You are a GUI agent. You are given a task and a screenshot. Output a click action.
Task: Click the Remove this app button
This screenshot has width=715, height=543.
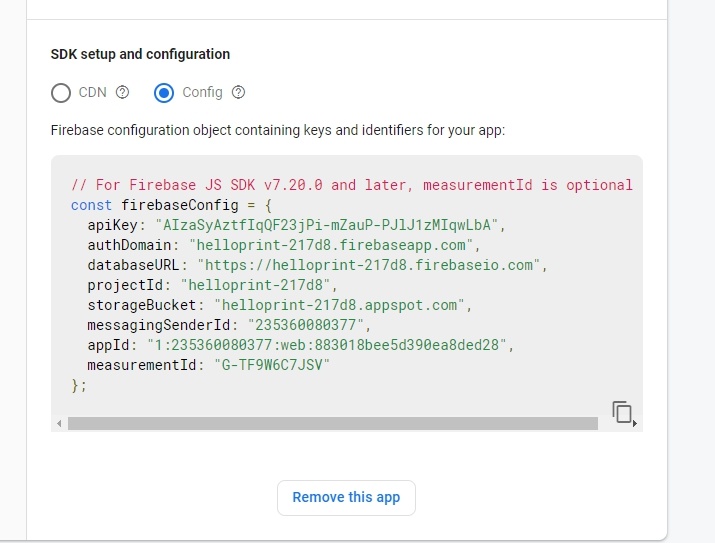click(x=346, y=497)
